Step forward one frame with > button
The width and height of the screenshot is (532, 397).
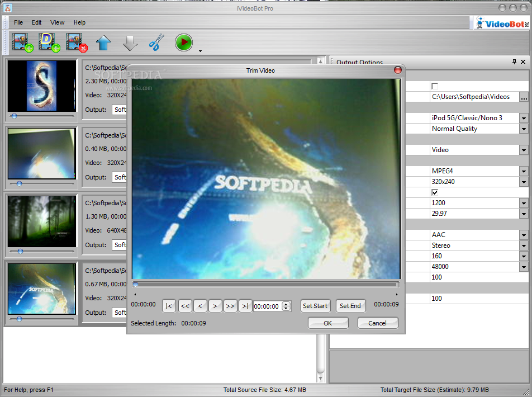pyautogui.click(x=215, y=306)
